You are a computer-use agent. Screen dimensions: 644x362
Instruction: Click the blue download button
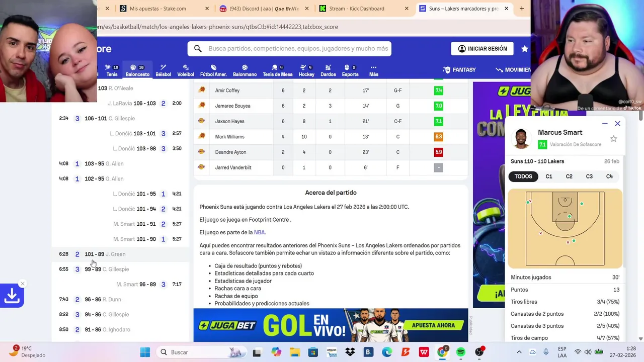click(12, 296)
